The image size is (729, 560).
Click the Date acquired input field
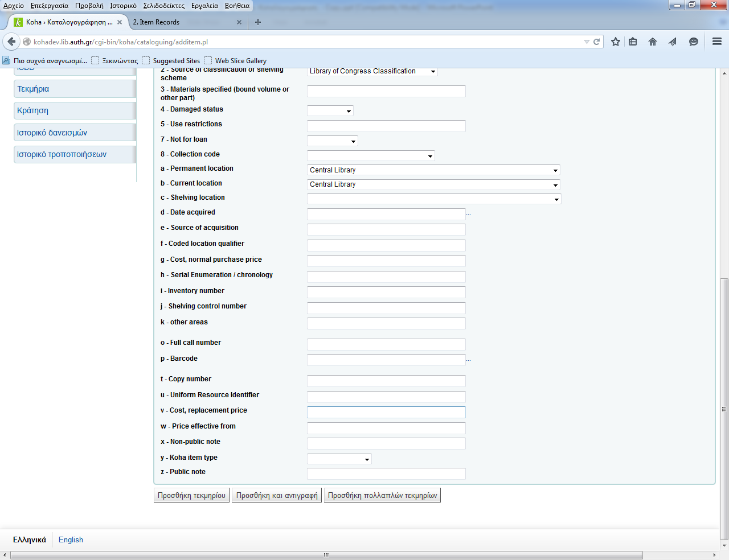(x=386, y=214)
